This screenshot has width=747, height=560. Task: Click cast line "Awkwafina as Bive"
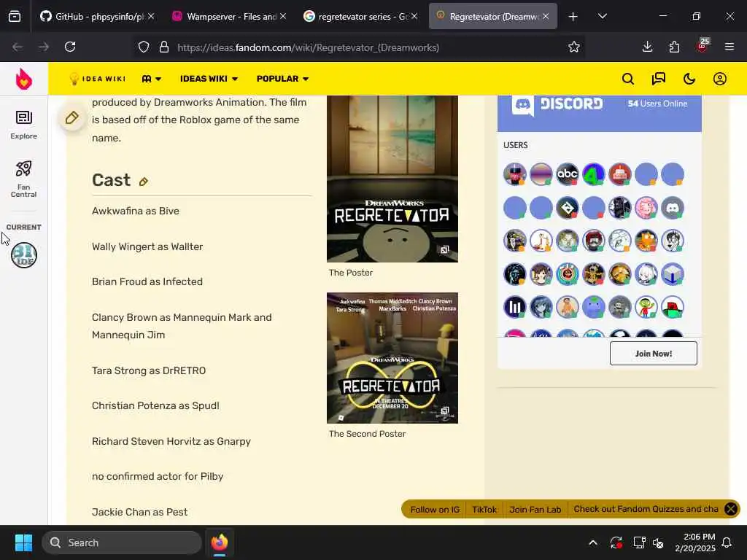point(136,211)
